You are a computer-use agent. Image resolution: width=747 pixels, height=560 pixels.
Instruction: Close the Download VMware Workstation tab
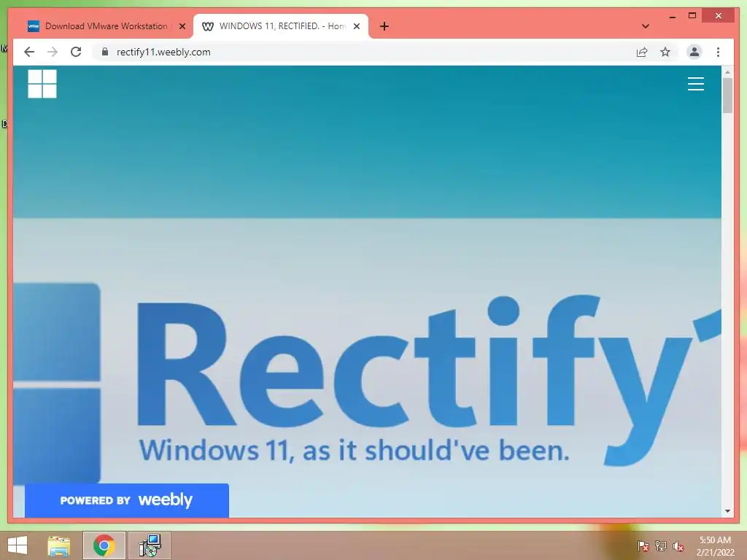point(182,26)
